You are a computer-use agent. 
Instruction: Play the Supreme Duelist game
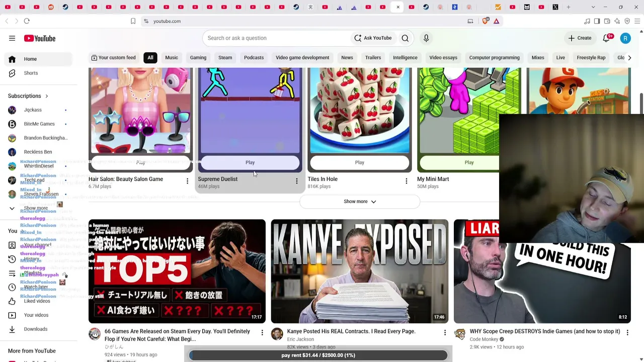click(x=250, y=162)
